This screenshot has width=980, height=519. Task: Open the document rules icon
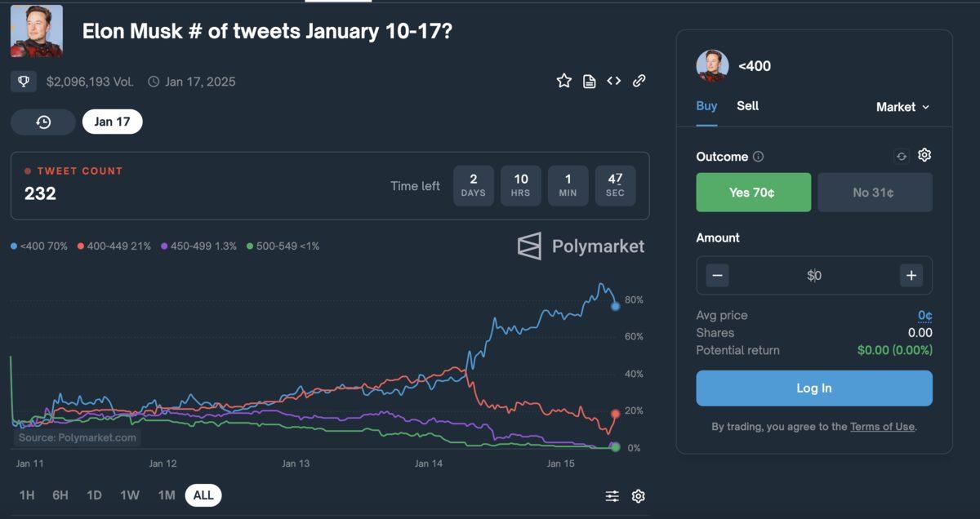(589, 81)
